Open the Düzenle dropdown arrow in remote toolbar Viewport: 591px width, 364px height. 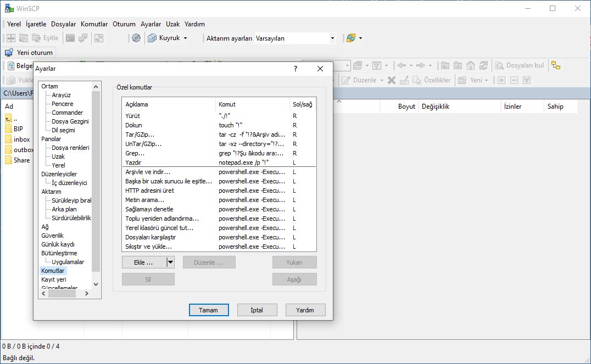382,80
